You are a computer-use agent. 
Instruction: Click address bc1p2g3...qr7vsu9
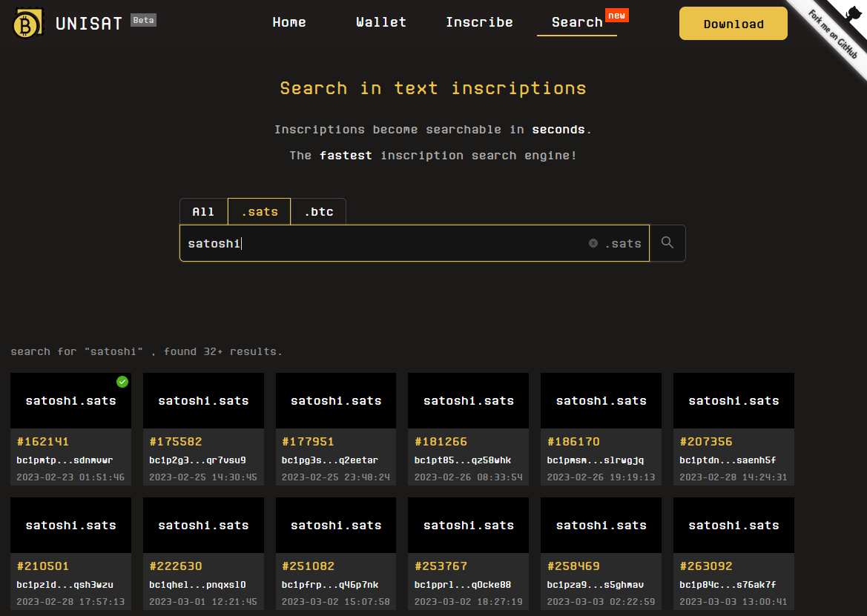197,460
